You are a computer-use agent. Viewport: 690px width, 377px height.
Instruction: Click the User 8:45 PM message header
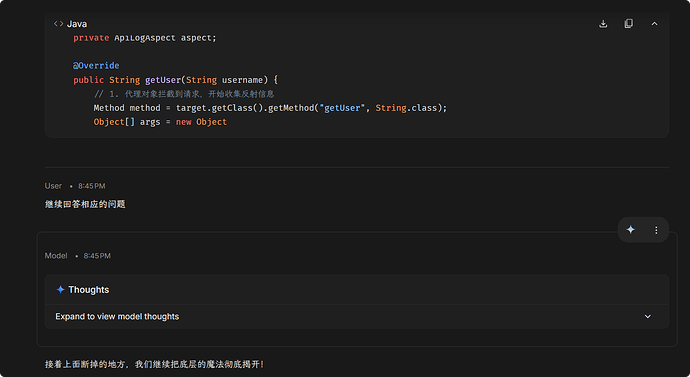click(x=75, y=186)
